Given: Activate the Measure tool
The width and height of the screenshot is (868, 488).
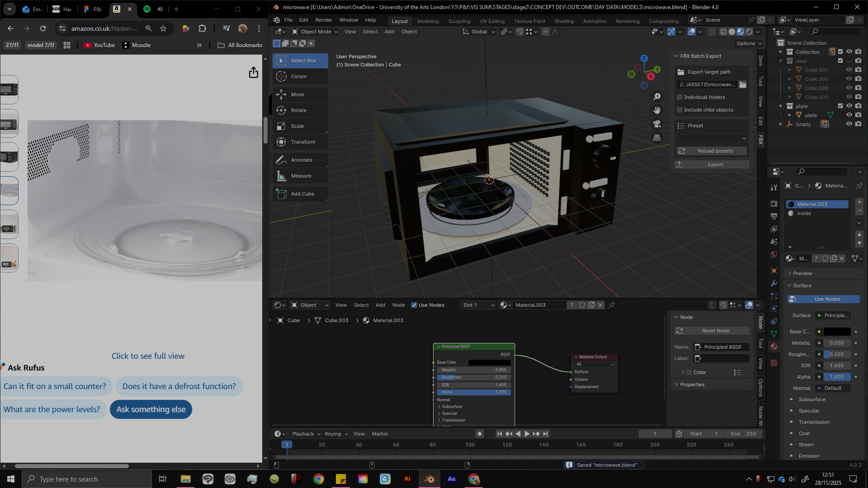Looking at the screenshot, I should click(x=300, y=176).
